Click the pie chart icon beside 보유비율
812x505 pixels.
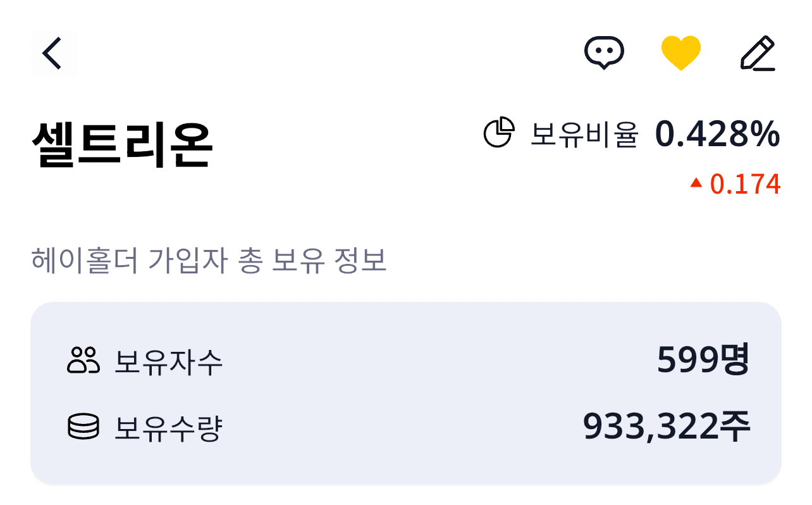[500, 131]
